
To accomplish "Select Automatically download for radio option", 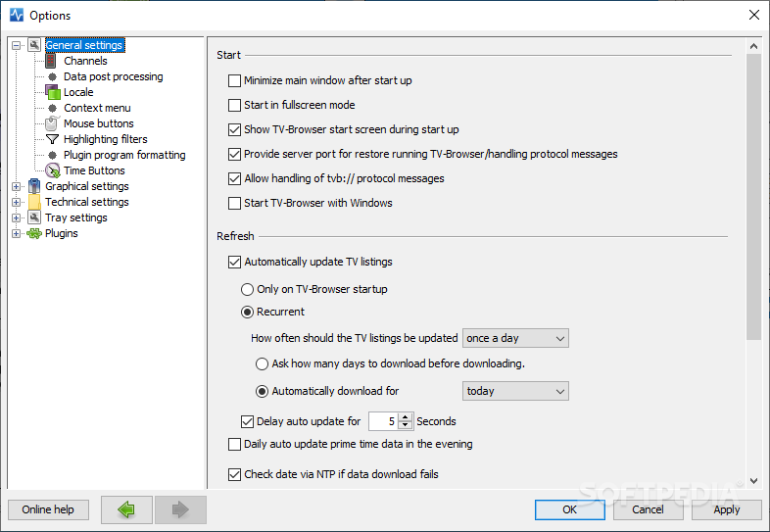I will (263, 392).
